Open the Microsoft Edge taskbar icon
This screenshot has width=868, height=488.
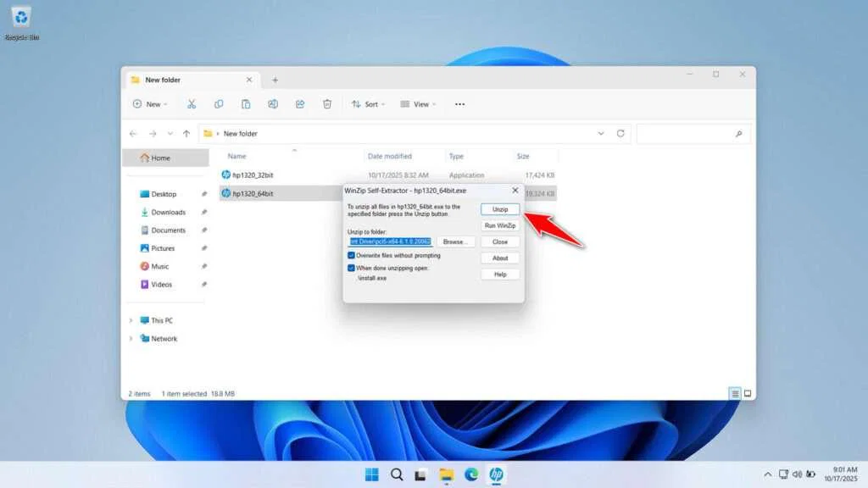point(471,475)
